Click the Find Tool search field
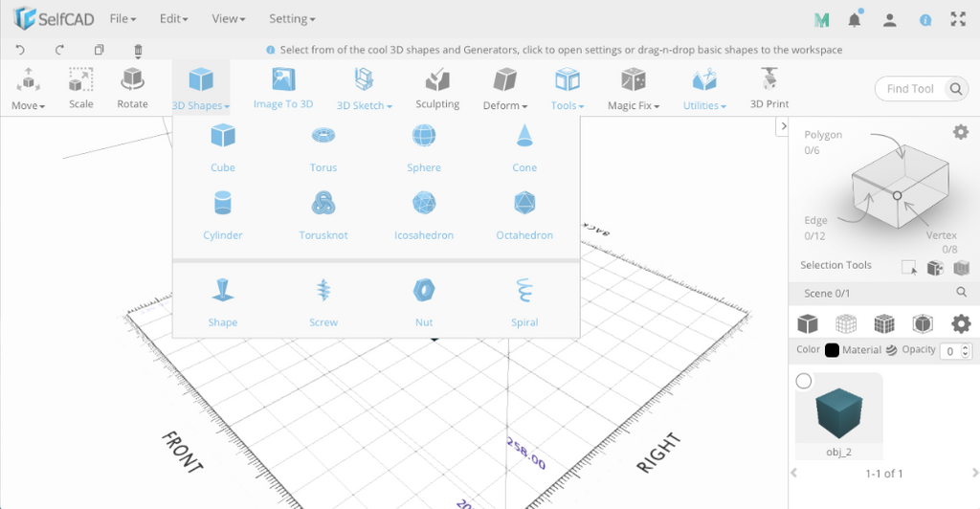The image size is (980, 509). click(x=910, y=89)
